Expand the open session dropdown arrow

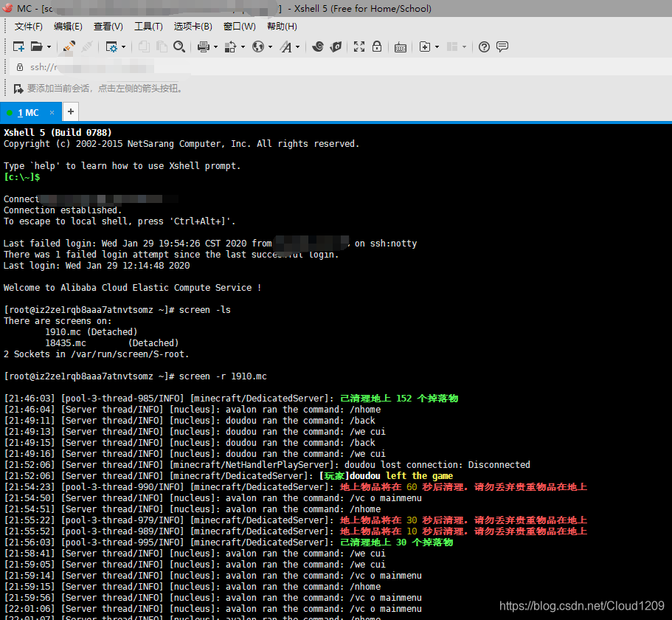pyautogui.click(x=49, y=46)
